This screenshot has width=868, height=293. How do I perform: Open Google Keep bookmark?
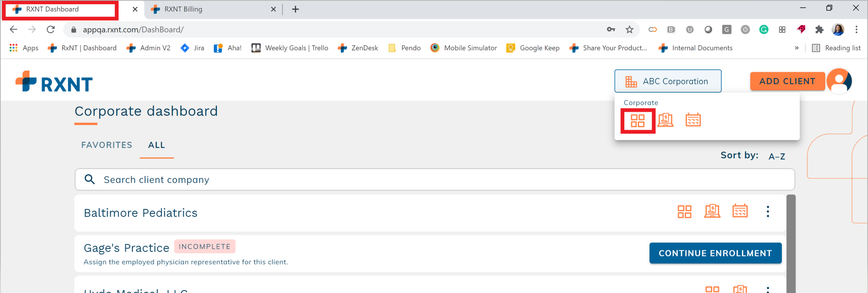point(533,48)
